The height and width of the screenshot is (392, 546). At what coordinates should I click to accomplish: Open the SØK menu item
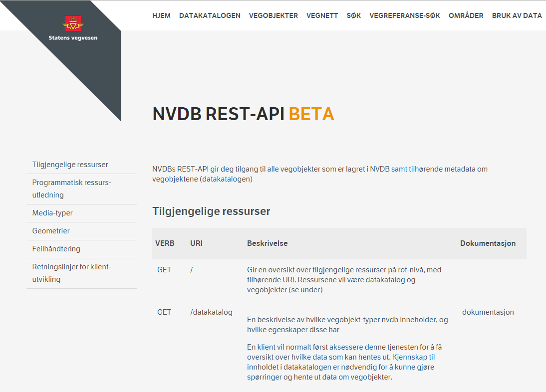coord(354,15)
